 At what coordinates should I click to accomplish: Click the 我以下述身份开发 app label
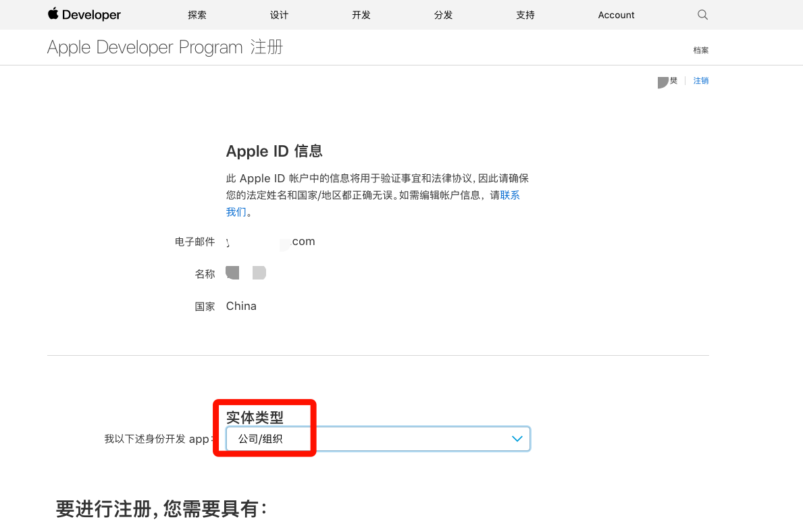tap(159, 439)
